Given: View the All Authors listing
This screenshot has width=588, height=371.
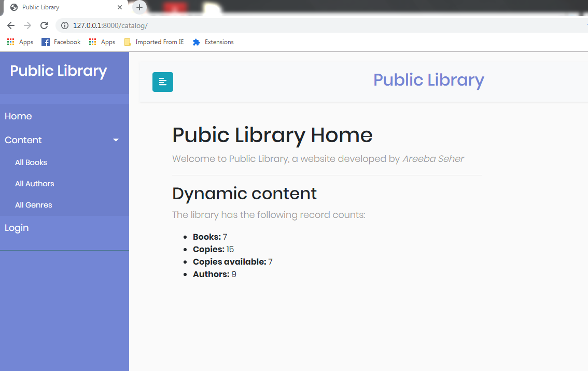Looking at the screenshot, I should (34, 183).
